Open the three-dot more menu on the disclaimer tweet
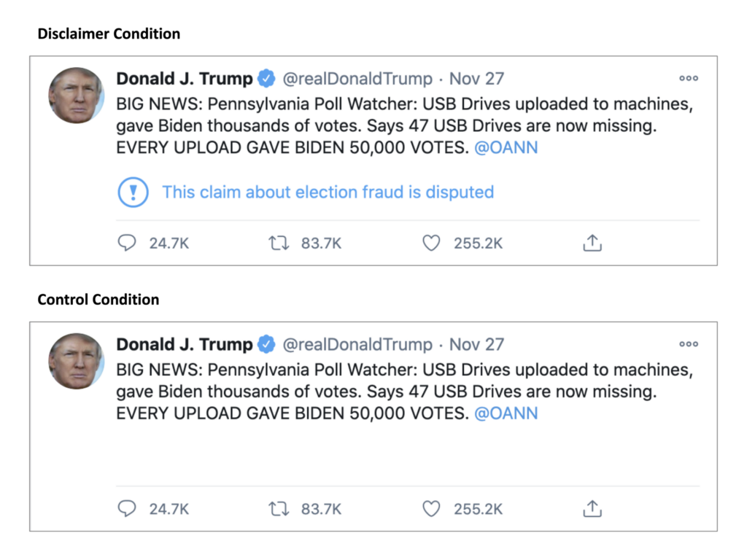This screenshot has width=747, height=560. (688, 78)
